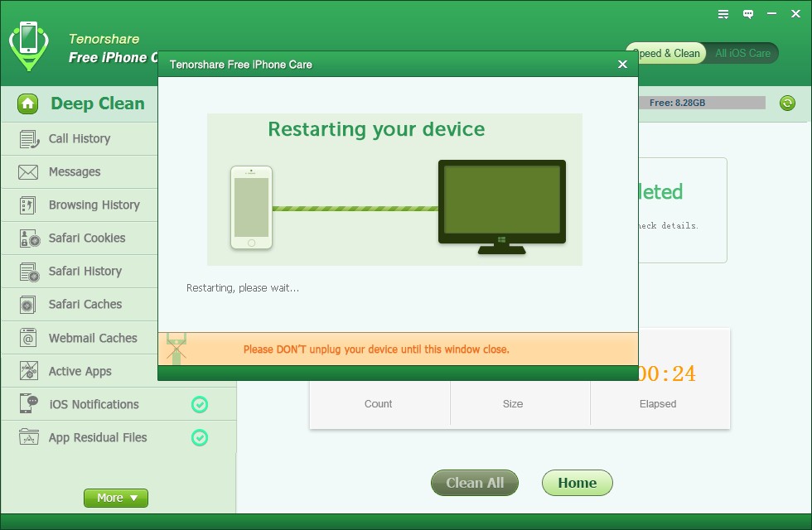Expand the More dropdown button
This screenshot has width=812, height=530.
[x=116, y=498]
